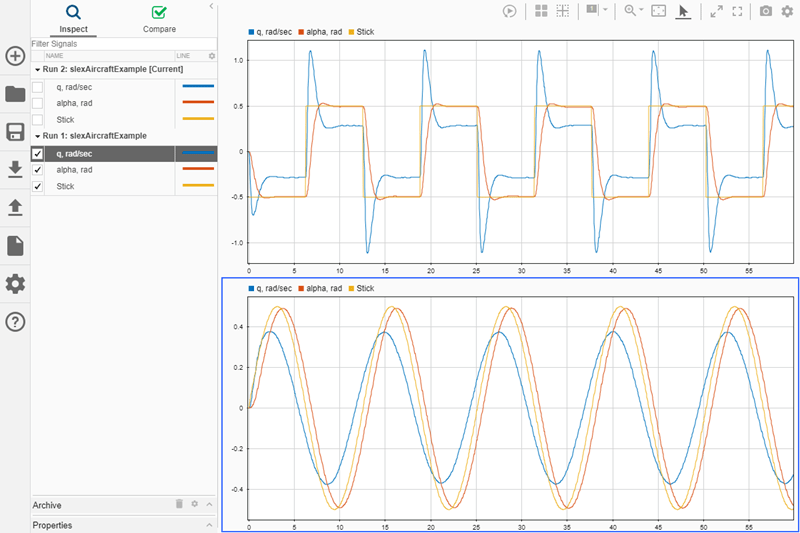Open the data cursor dropdown arrow
This screenshot has width=800, height=533.
605,10
